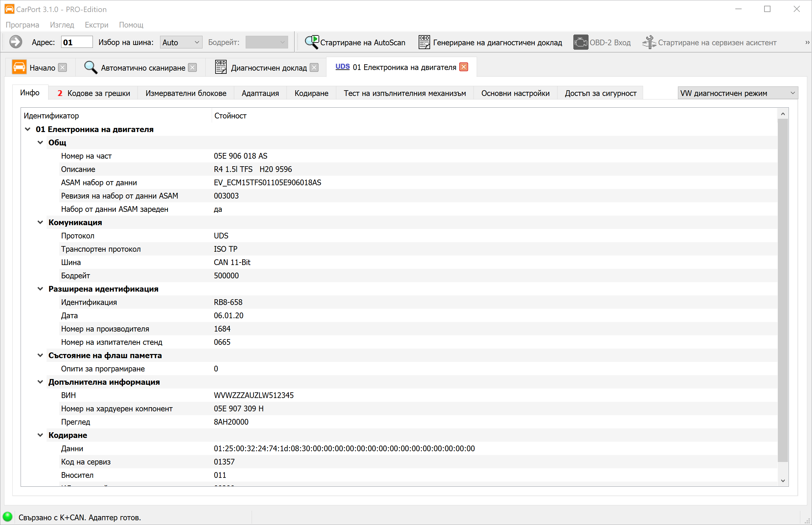Image resolution: width=812 pixels, height=525 pixels.
Task: Click the toolbar overflow chevron at far right
Action: 807,42
